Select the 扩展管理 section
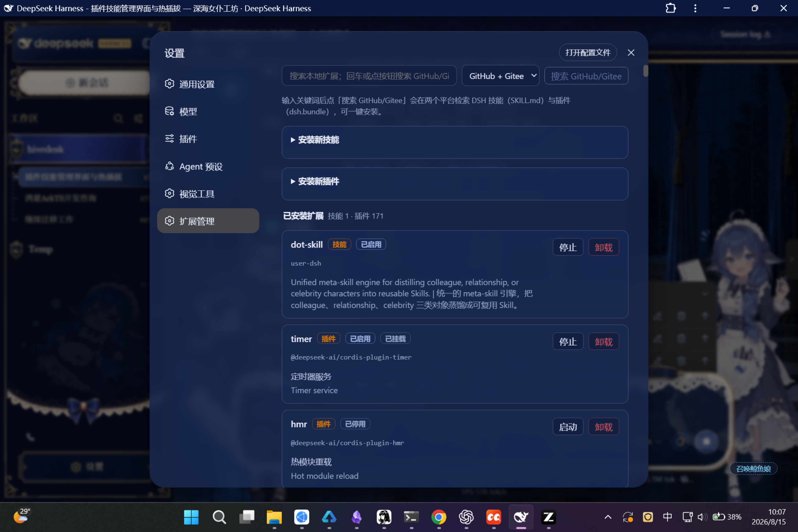This screenshot has width=798, height=532. 208,221
